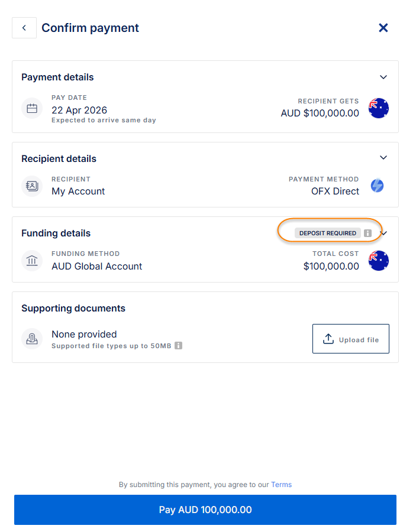
Task: Click the AUD Global Account funding method
Action: (x=97, y=266)
